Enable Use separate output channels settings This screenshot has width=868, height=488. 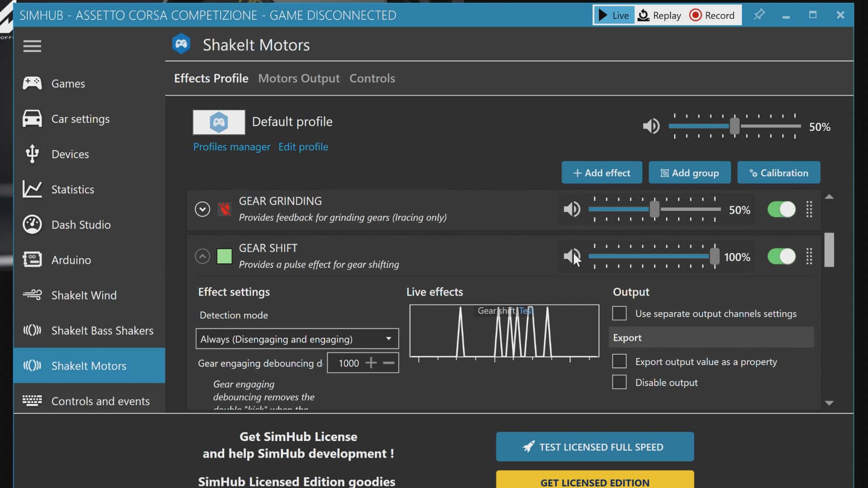tap(619, 313)
